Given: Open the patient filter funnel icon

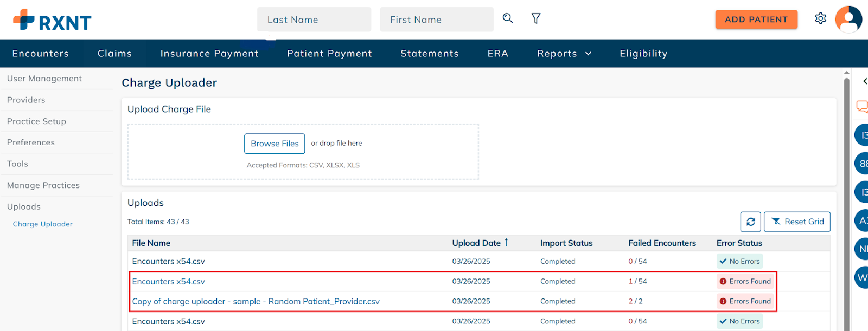Looking at the screenshot, I should pyautogui.click(x=536, y=19).
